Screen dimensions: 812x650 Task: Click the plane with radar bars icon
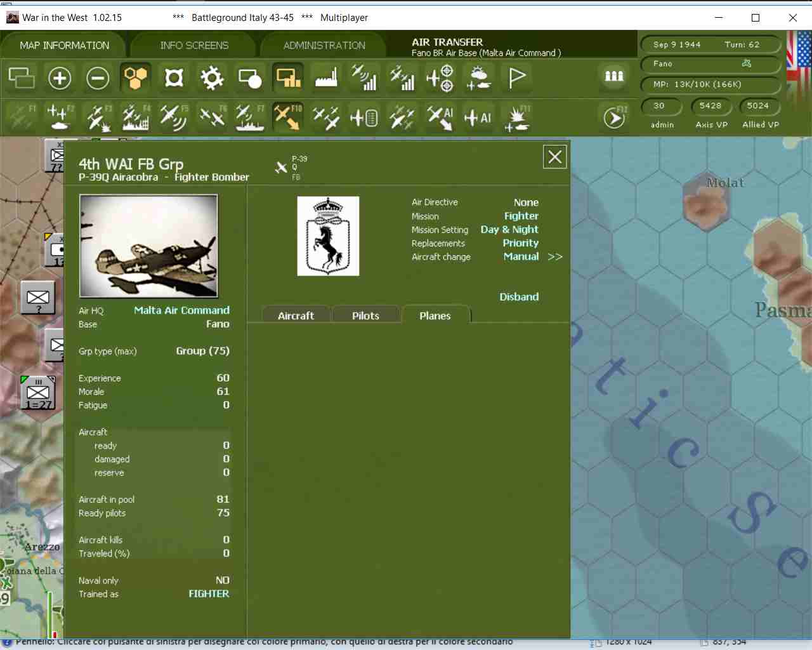click(364, 78)
